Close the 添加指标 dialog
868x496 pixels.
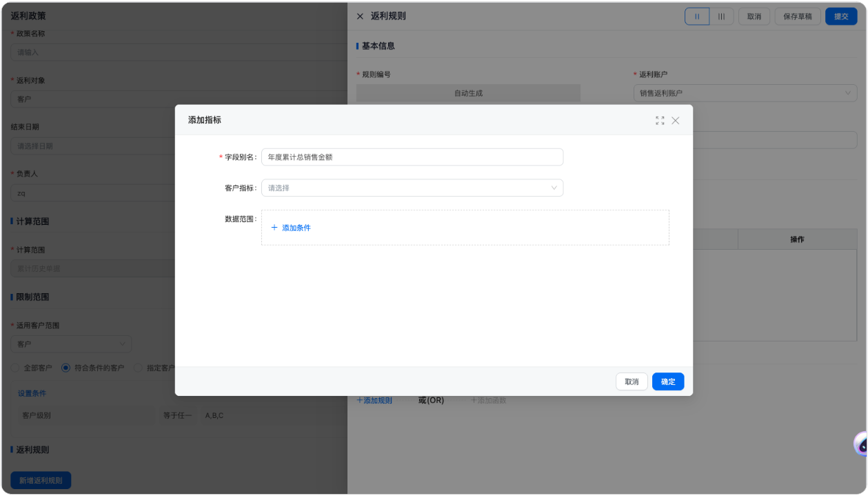point(676,120)
